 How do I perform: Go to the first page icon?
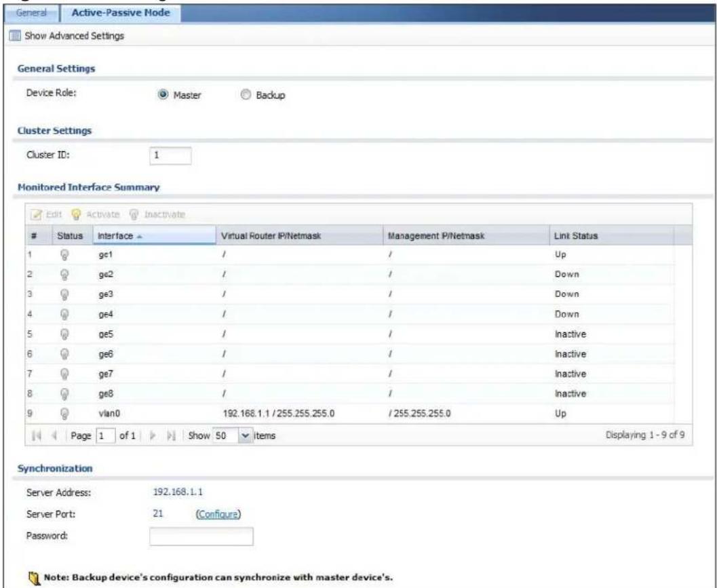[x=36, y=435]
